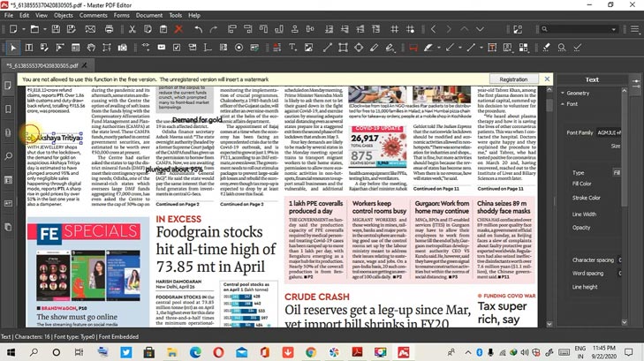Insert a checkbox form field

coord(177,48)
